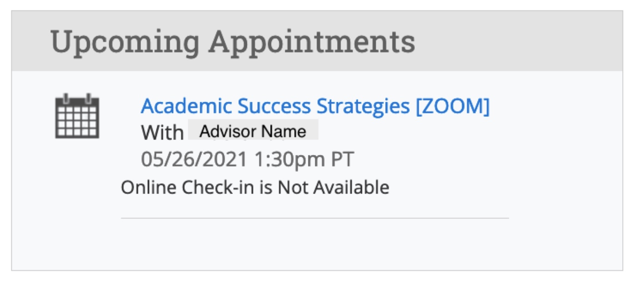Click the word "Appointments" in the header
This screenshot has height=289, width=644.
pos(312,41)
